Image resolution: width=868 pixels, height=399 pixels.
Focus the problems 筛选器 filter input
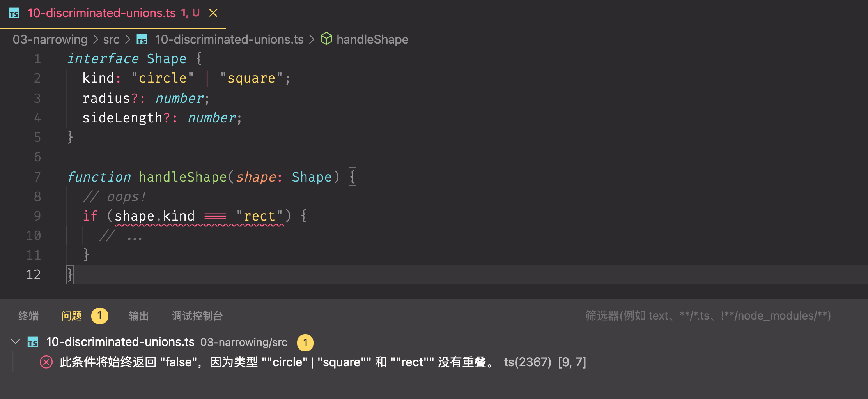pyautogui.click(x=708, y=316)
